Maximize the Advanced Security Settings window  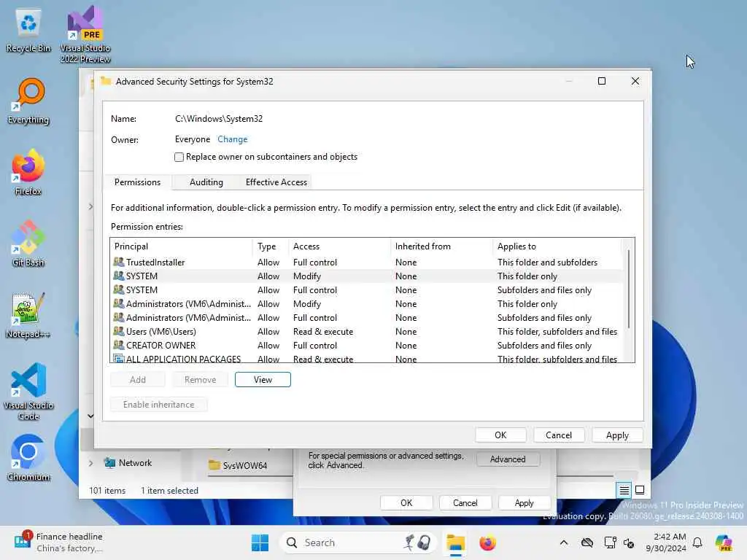[x=602, y=81]
